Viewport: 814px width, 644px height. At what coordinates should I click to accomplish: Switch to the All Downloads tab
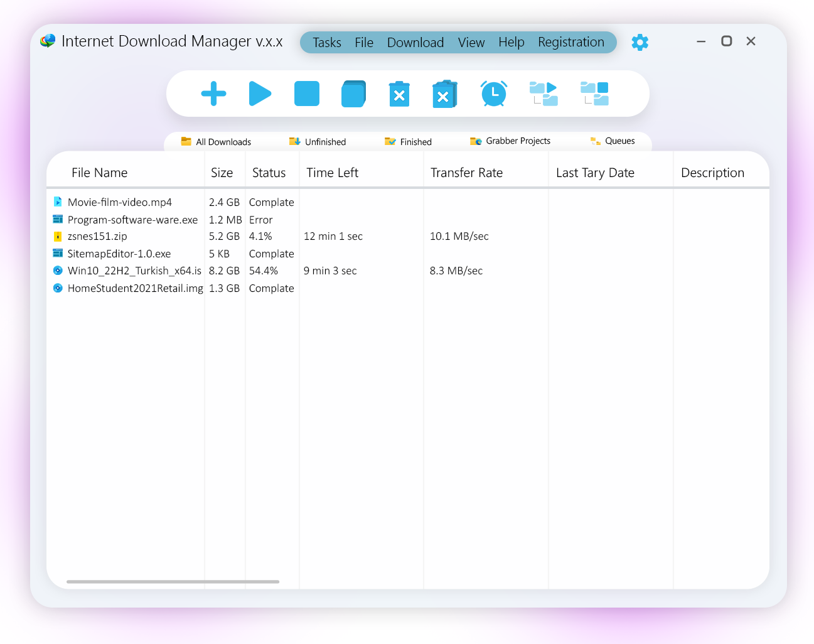[216, 142]
